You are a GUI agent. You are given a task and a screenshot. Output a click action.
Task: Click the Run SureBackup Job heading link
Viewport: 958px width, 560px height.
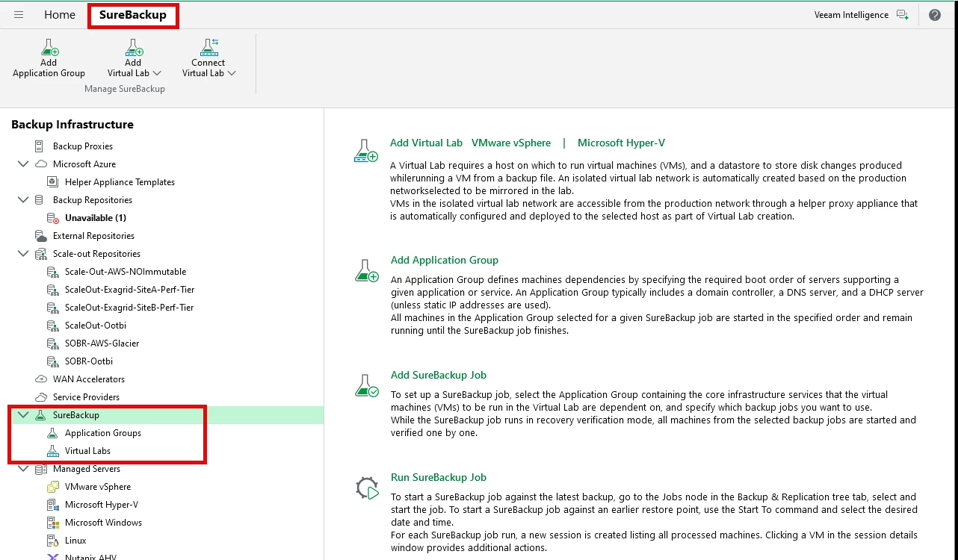pyautogui.click(x=439, y=477)
